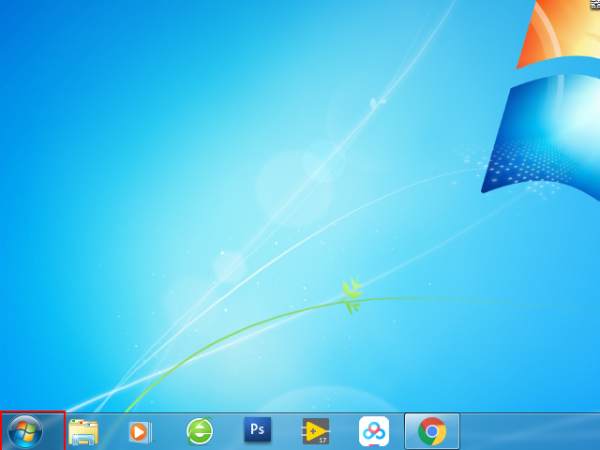Open Baidu Netdisk cloud icon
Viewport: 600px width, 450px height.
(374, 432)
